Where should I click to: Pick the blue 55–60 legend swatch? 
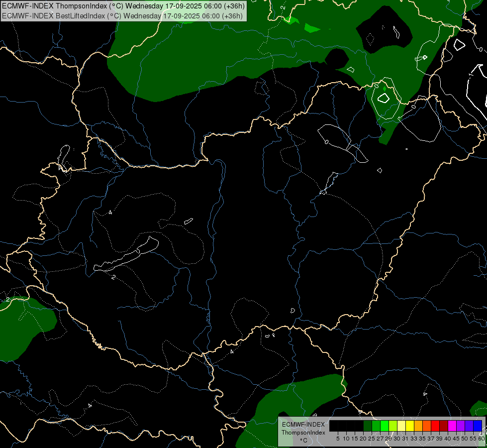click(x=478, y=426)
